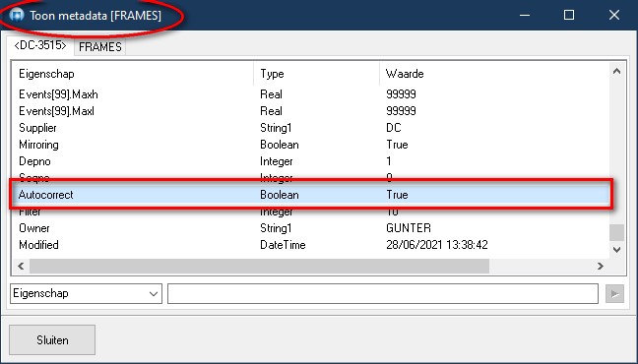Click the app icon in the title bar

coord(17,16)
